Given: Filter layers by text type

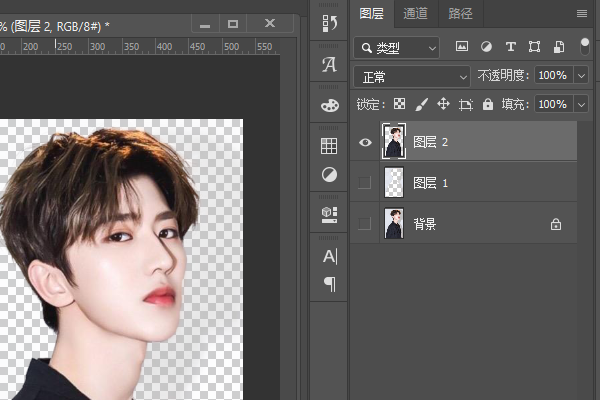Looking at the screenshot, I should coord(510,47).
